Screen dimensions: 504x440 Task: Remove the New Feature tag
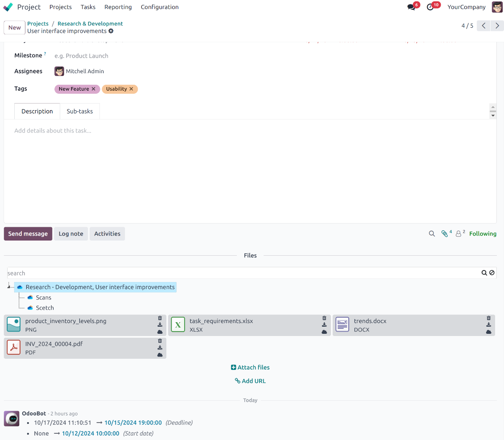click(94, 89)
